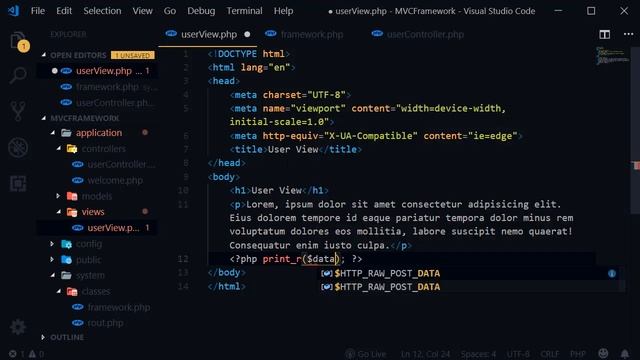
Task: Expand the models folder arrow
Action: (x=58, y=196)
